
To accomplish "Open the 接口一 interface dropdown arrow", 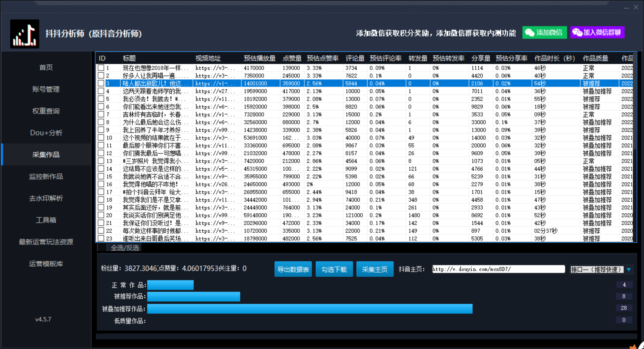I will coord(629,270).
